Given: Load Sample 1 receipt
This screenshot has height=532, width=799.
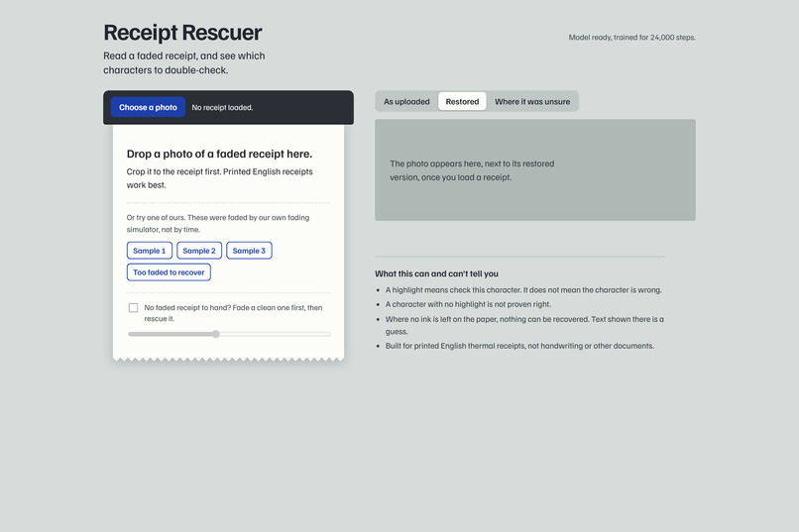Looking at the screenshot, I should [x=150, y=251].
